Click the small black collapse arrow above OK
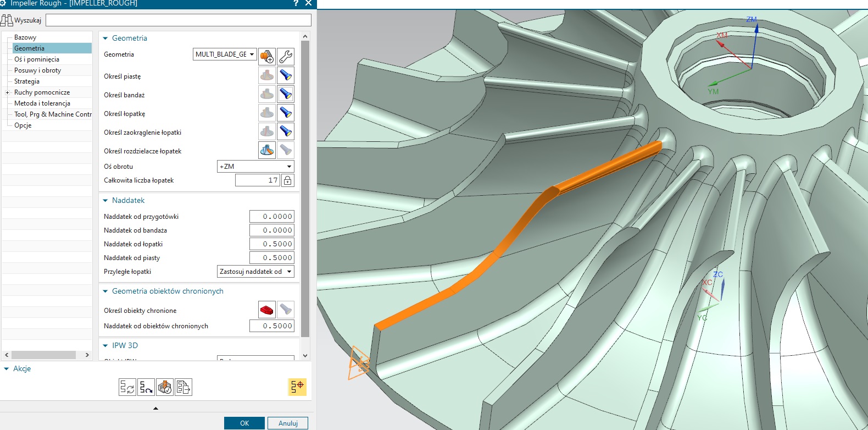Viewport: 868px width, 430px height. click(x=155, y=409)
